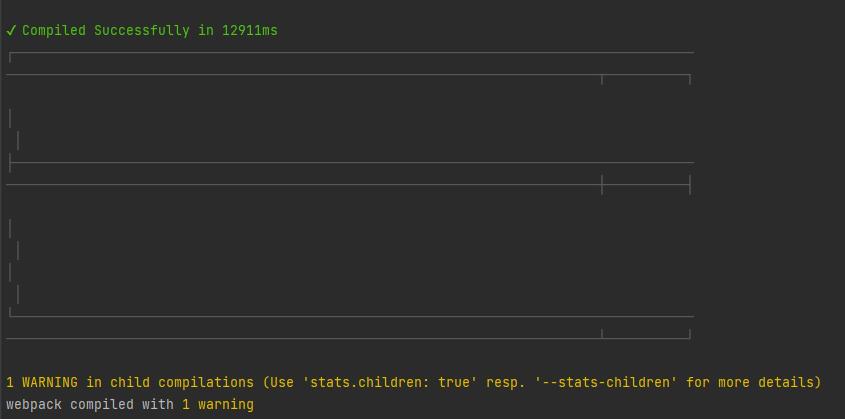Screen dimensions: 845x419
Task: Click the '12911ms' compile time
Action: (250, 31)
